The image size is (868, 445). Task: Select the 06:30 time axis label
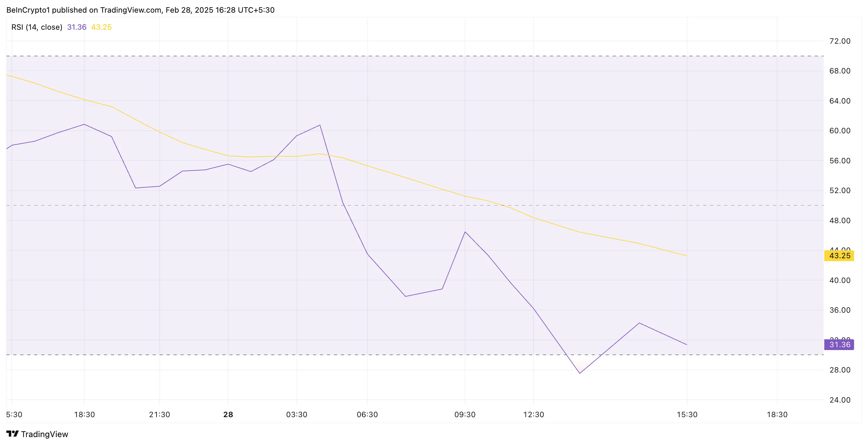click(367, 415)
